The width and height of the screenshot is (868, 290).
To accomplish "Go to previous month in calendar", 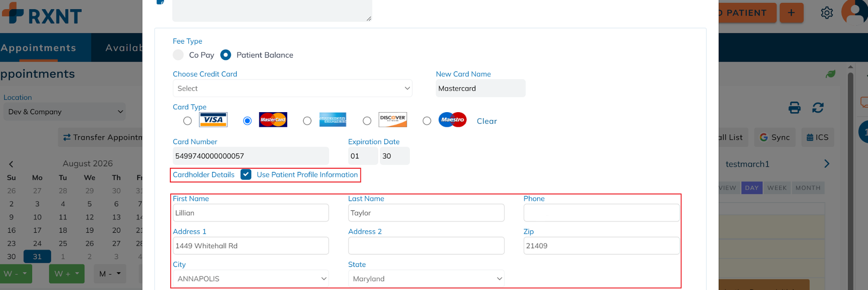I will coord(11,164).
